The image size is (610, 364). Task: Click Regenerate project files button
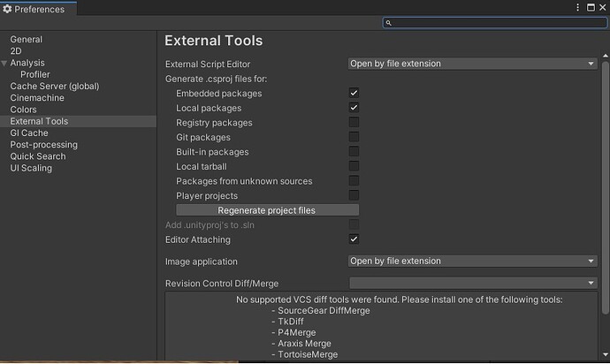266,210
